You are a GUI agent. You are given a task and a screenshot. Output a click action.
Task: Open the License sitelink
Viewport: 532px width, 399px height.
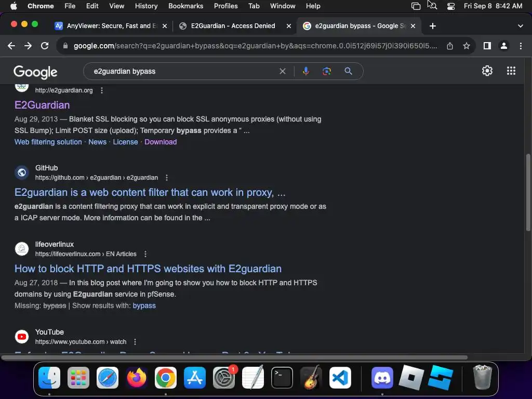click(125, 142)
